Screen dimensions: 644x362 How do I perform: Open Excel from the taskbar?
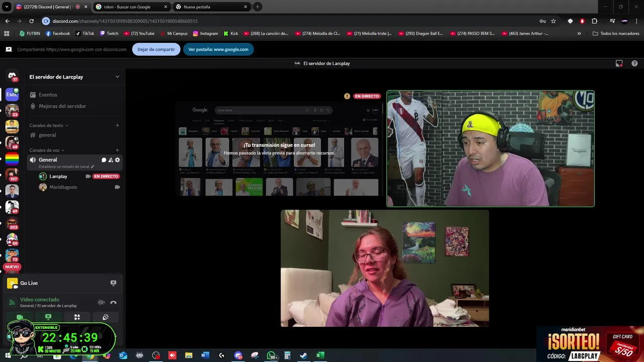319,355
